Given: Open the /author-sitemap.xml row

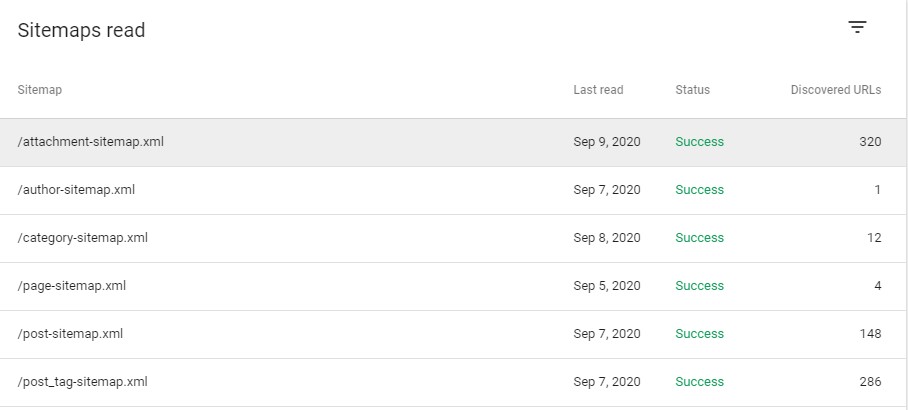Looking at the screenshot, I should [x=76, y=190].
